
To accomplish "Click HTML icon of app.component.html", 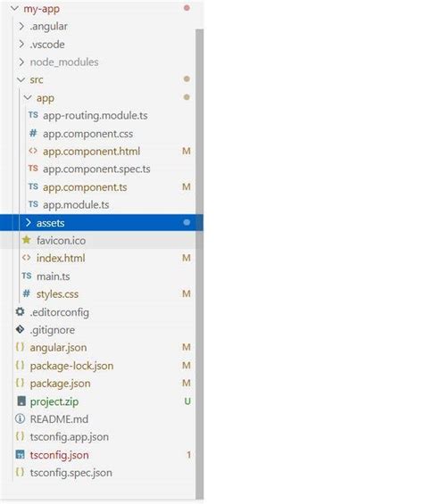I will click(x=33, y=151).
